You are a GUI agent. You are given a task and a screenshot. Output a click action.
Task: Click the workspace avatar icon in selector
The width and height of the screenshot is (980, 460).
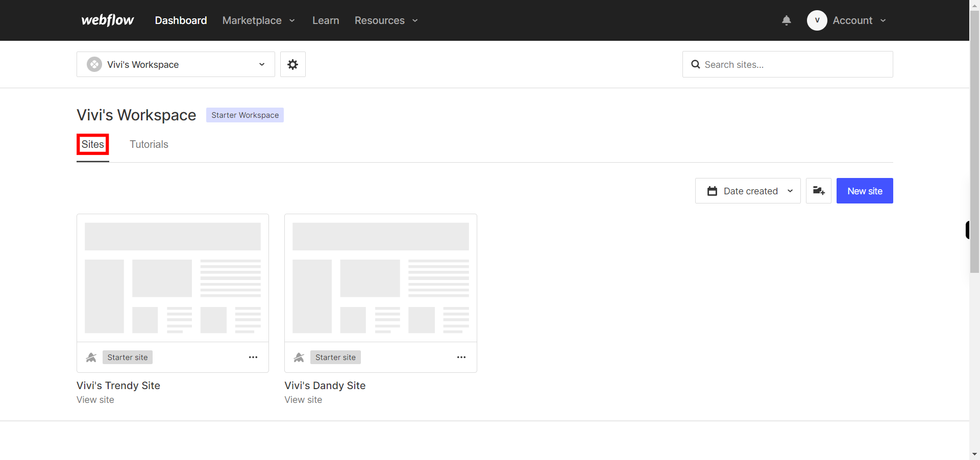pos(94,64)
